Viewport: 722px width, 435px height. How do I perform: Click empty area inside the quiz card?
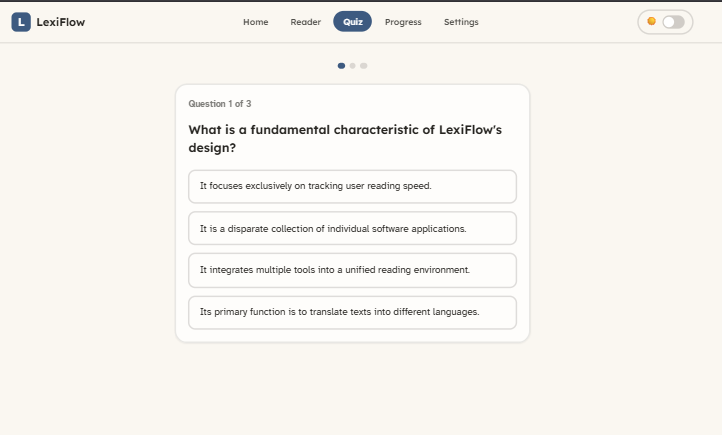point(391,104)
